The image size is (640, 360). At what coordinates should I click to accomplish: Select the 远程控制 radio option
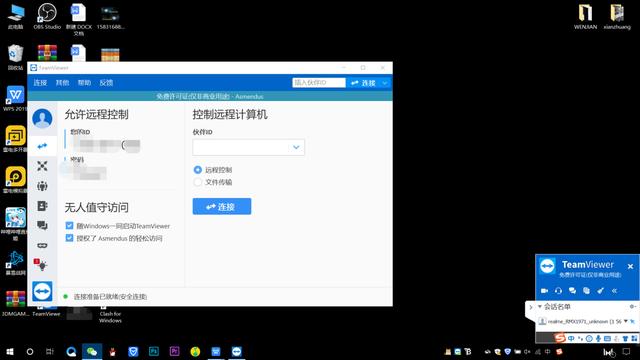198,170
